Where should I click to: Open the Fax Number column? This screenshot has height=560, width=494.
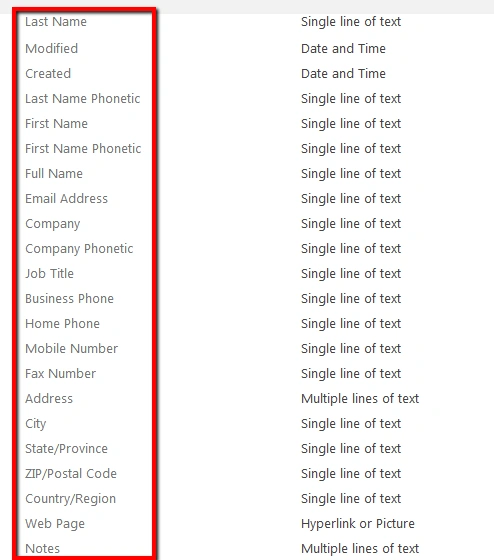(x=60, y=374)
